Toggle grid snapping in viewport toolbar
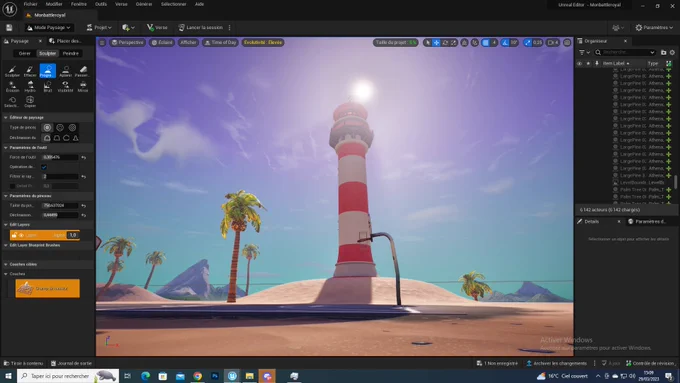 click(x=486, y=43)
